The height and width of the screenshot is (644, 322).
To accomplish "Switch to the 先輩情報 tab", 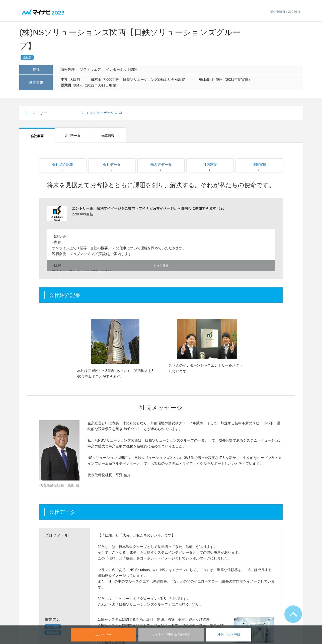I will (108, 135).
